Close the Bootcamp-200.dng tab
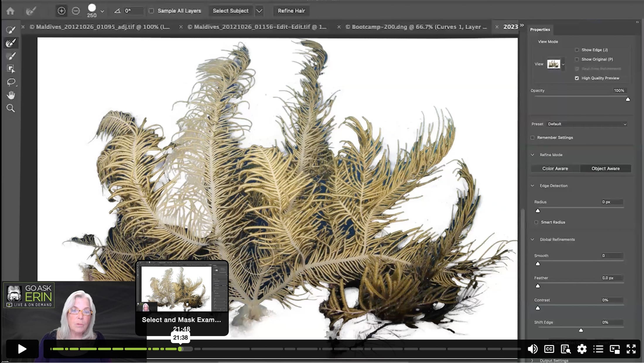The height and width of the screenshot is (363, 644). point(339,27)
